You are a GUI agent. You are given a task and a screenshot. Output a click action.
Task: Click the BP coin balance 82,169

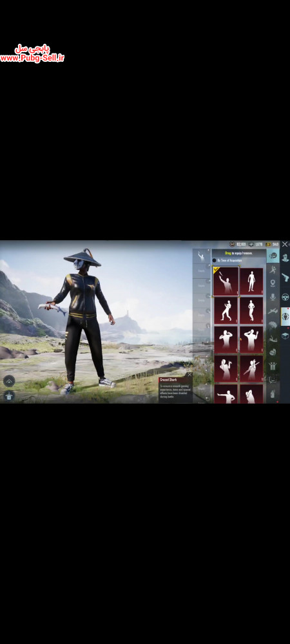point(238,244)
